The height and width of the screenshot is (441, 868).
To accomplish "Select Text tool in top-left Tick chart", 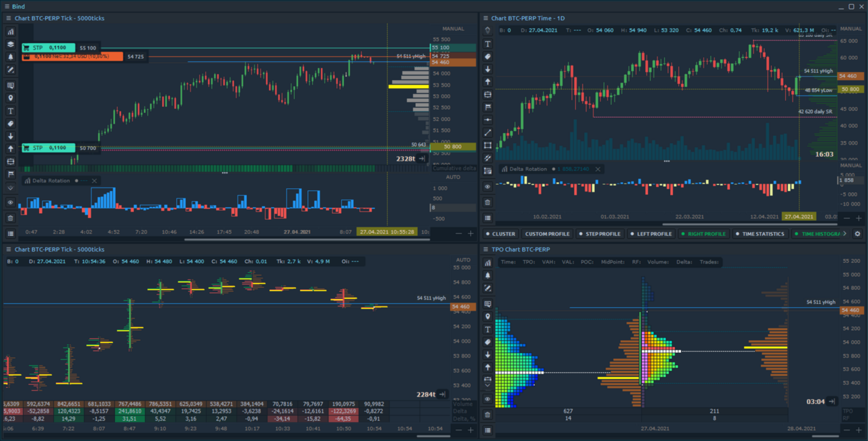I will click(11, 111).
